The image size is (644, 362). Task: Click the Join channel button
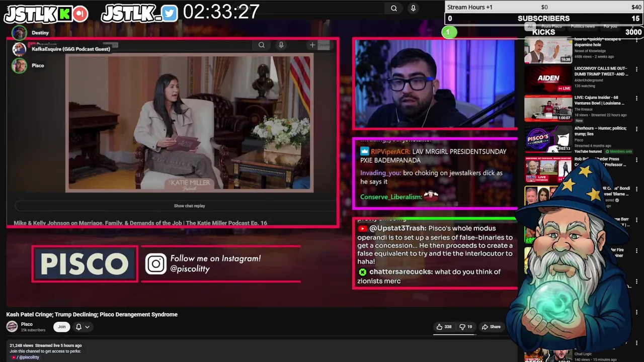tap(61, 327)
